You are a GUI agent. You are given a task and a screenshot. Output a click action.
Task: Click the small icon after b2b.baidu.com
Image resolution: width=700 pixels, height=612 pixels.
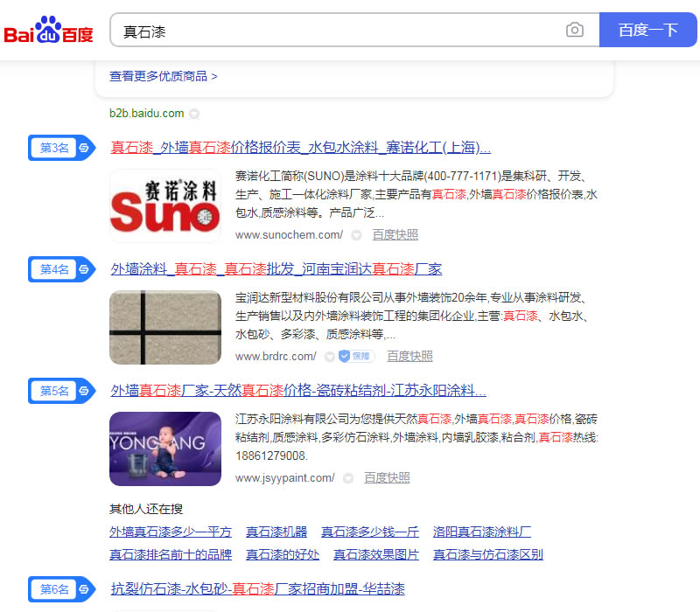pyautogui.click(x=194, y=115)
